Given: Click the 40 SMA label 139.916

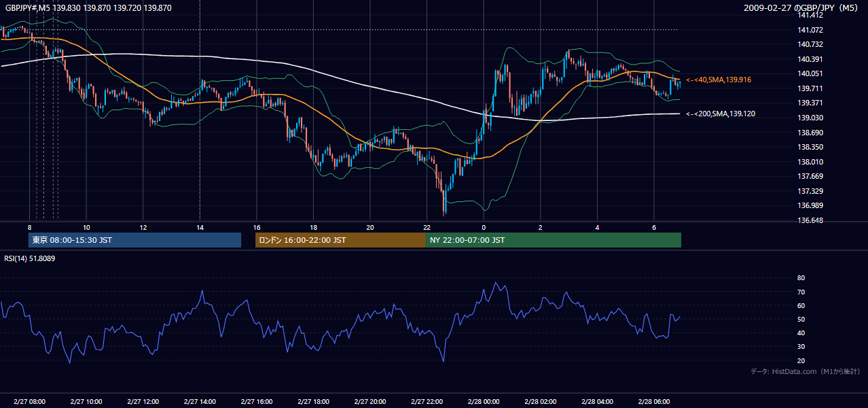Looking at the screenshot, I should point(719,80).
